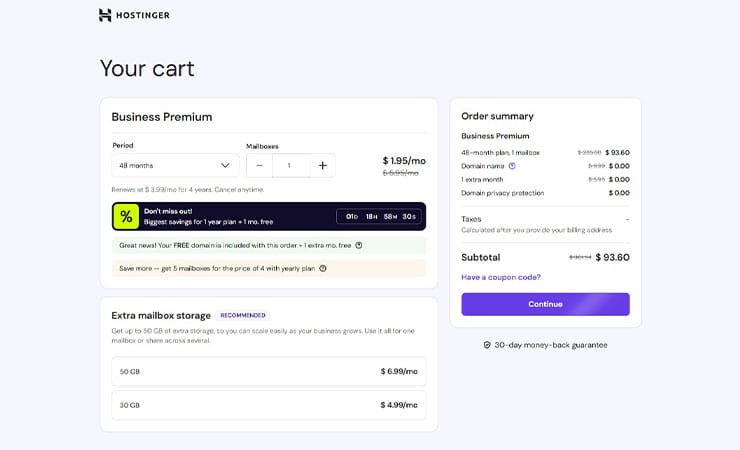The image size is (740, 450).
Task: Click the Hostinger logo
Action: pyautogui.click(x=134, y=15)
